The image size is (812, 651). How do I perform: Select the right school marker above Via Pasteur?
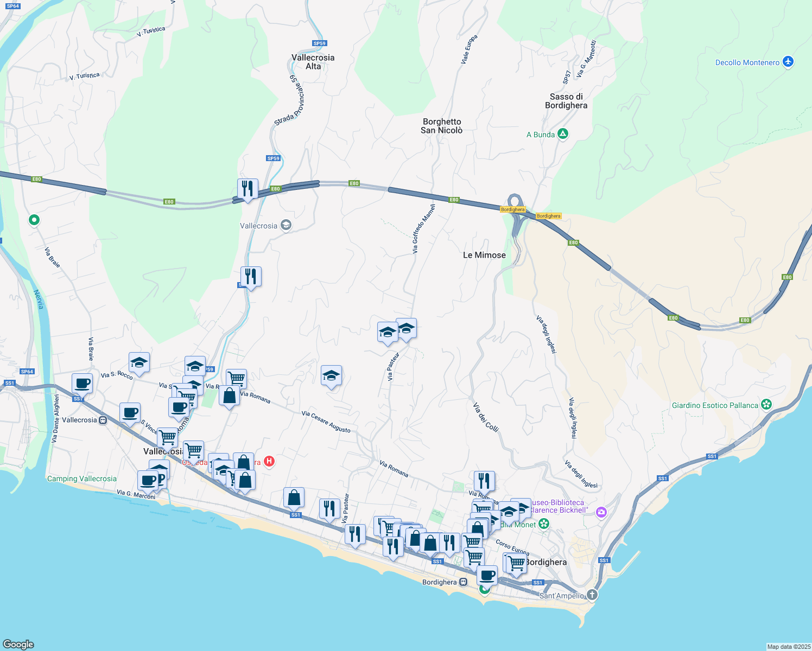[406, 329]
